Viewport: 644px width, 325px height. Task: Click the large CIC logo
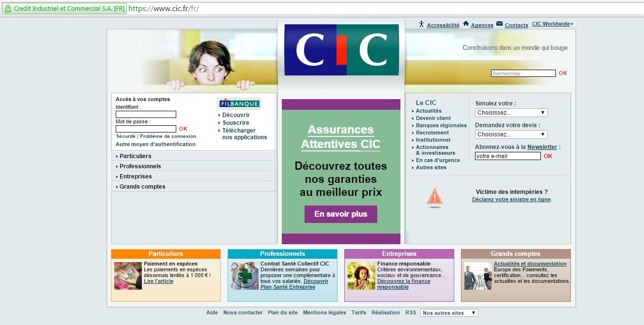click(x=341, y=50)
